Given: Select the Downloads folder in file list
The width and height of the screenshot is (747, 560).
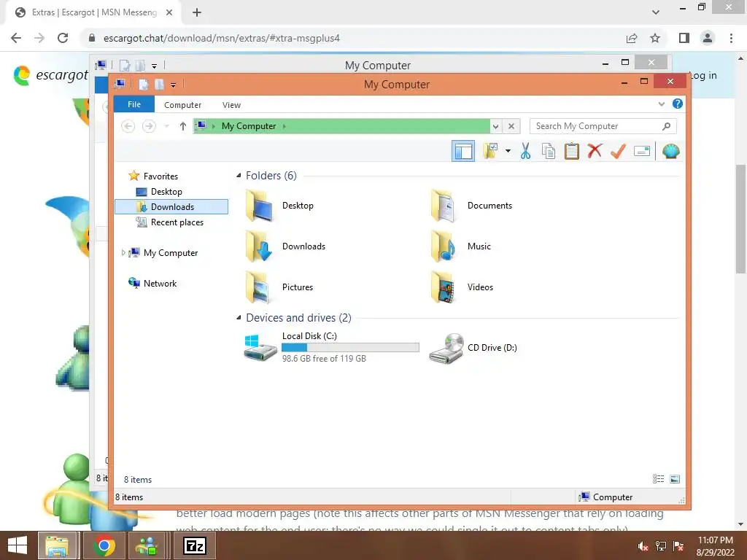Looking at the screenshot, I should [x=285, y=246].
